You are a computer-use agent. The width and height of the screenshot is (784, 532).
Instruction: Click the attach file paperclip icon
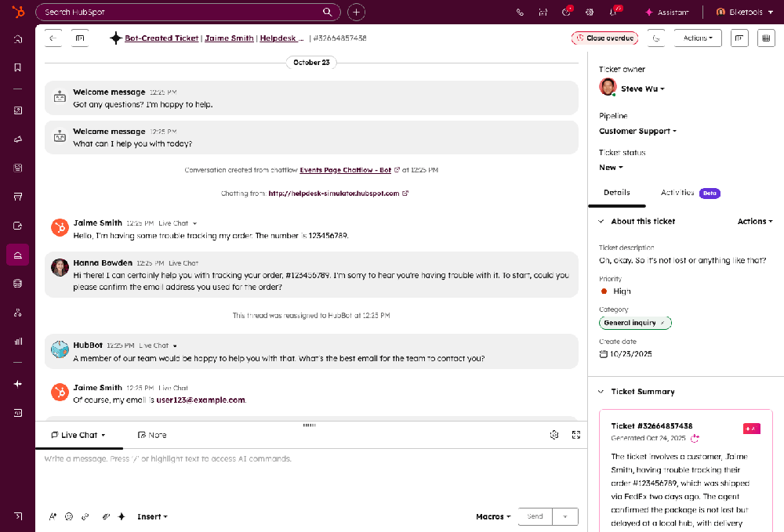tap(106, 516)
